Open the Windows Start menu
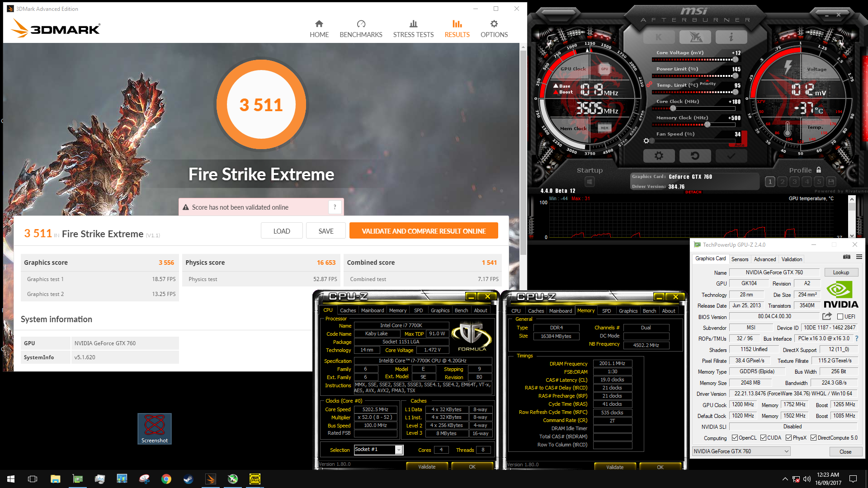 coord(11,479)
